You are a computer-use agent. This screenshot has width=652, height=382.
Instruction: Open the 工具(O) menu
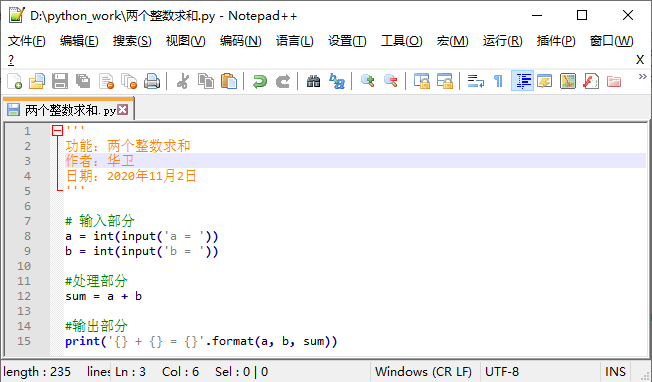pyautogui.click(x=402, y=41)
